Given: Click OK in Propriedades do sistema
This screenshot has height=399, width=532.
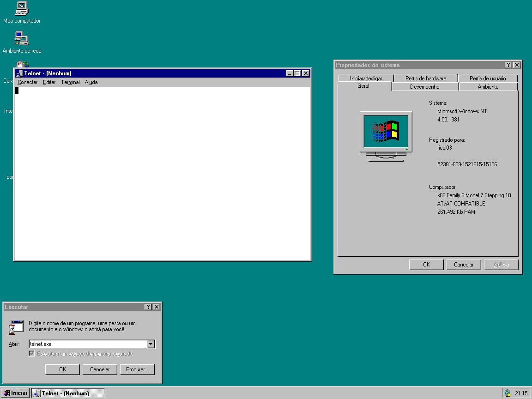Looking at the screenshot, I should coord(426,265).
